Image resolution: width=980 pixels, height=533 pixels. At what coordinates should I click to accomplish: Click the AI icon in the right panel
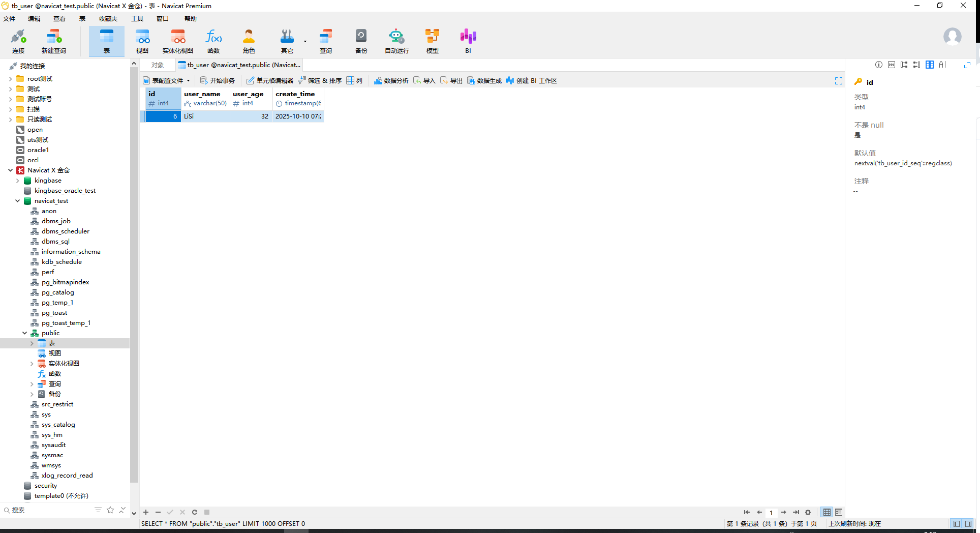tap(942, 65)
